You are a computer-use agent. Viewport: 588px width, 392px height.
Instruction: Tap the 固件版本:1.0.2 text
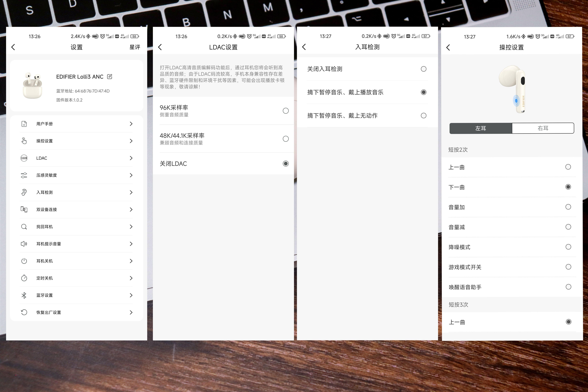click(x=69, y=100)
